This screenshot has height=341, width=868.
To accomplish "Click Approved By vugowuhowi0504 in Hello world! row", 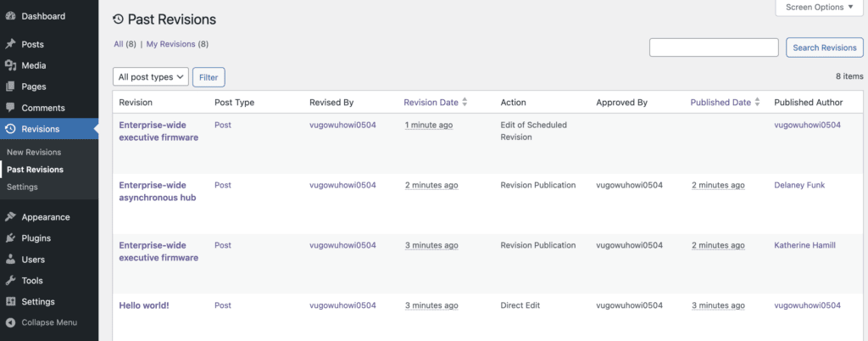I will coord(630,305).
